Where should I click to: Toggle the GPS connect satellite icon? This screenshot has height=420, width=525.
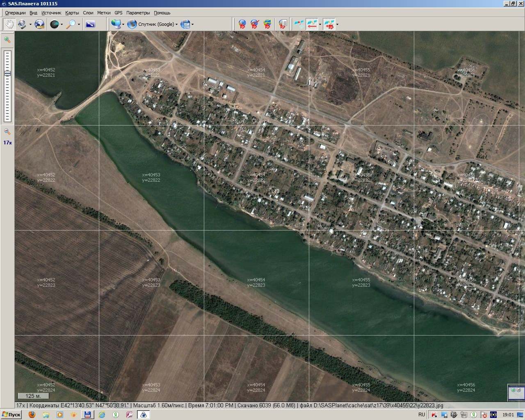pos(299,24)
